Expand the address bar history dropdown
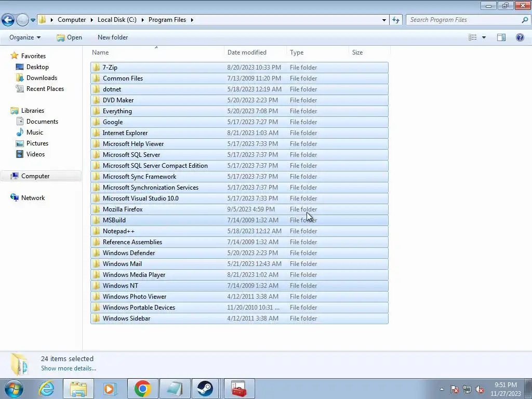Viewport: 532px width, 399px height. click(x=384, y=20)
